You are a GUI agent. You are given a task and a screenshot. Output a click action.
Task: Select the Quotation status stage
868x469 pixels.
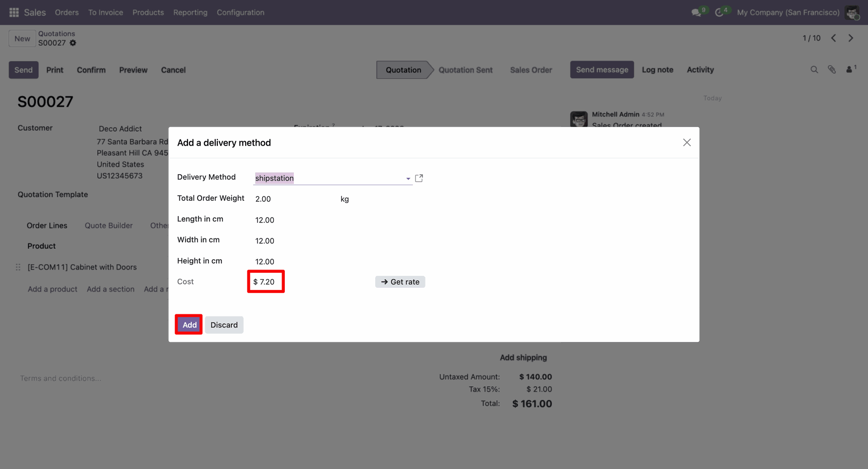[x=404, y=70]
